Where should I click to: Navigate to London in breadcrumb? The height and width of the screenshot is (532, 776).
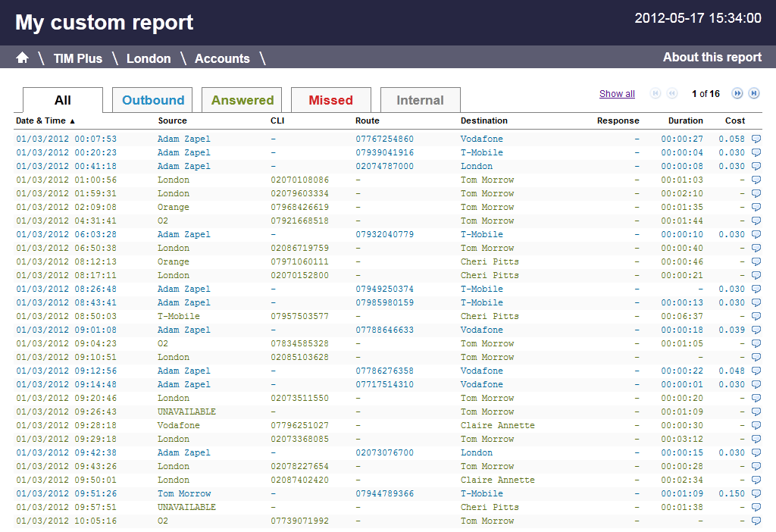(149, 58)
